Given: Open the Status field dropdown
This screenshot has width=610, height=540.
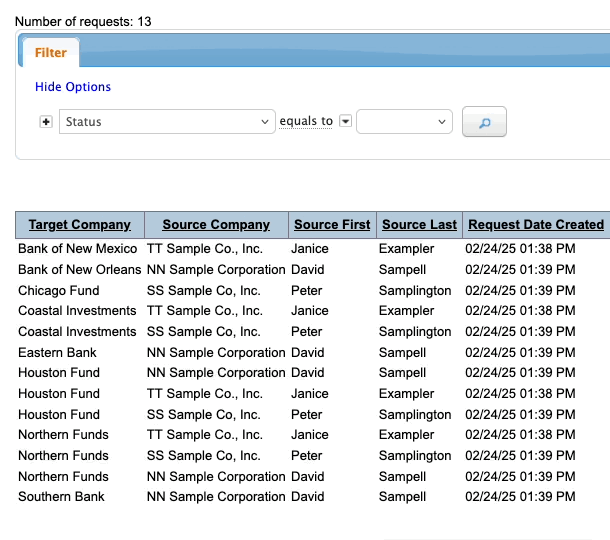Looking at the screenshot, I should [167, 122].
